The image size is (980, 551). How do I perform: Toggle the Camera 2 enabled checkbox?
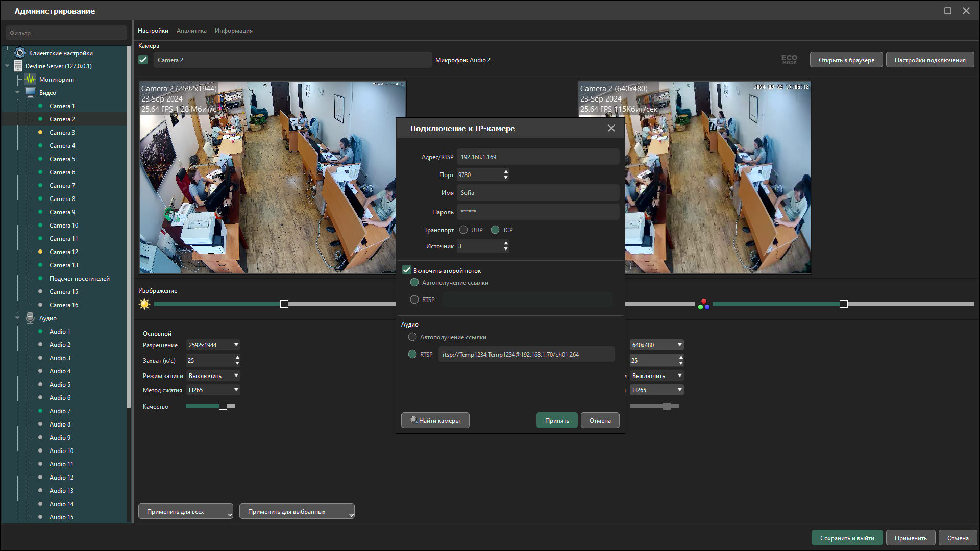click(143, 60)
